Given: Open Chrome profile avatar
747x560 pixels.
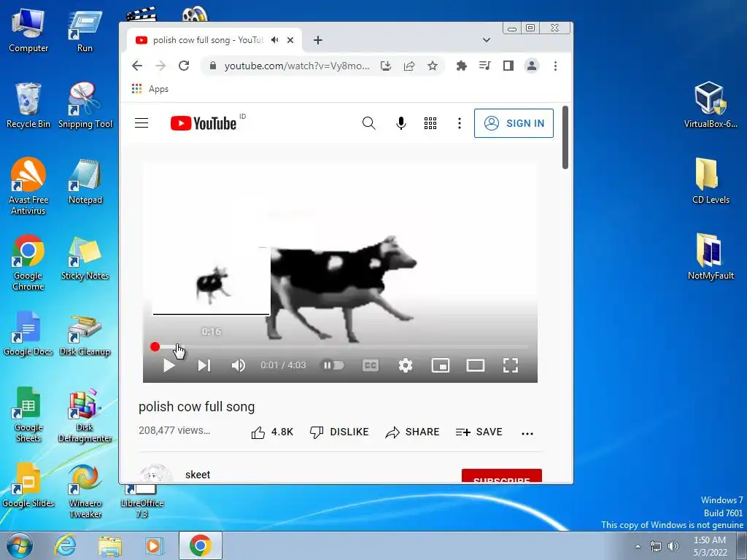Looking at the screenshot, I should pyautogui.click(x=532, y=66).
